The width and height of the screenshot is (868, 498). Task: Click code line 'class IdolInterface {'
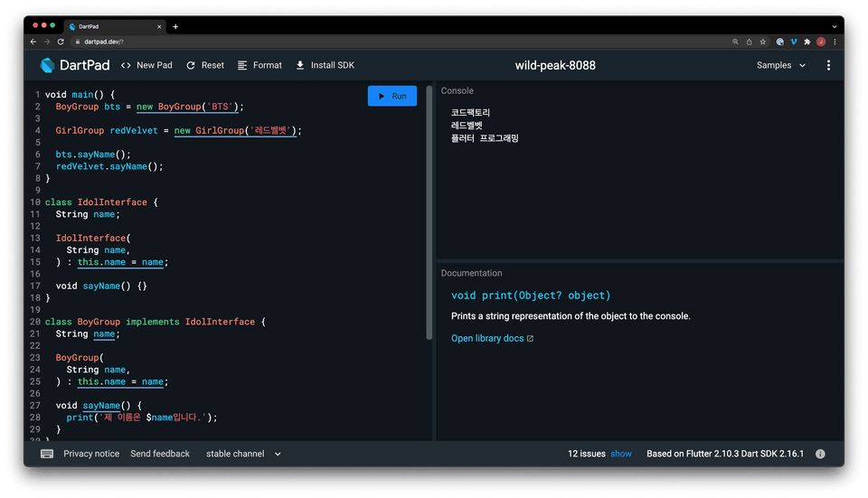point(101,202)
